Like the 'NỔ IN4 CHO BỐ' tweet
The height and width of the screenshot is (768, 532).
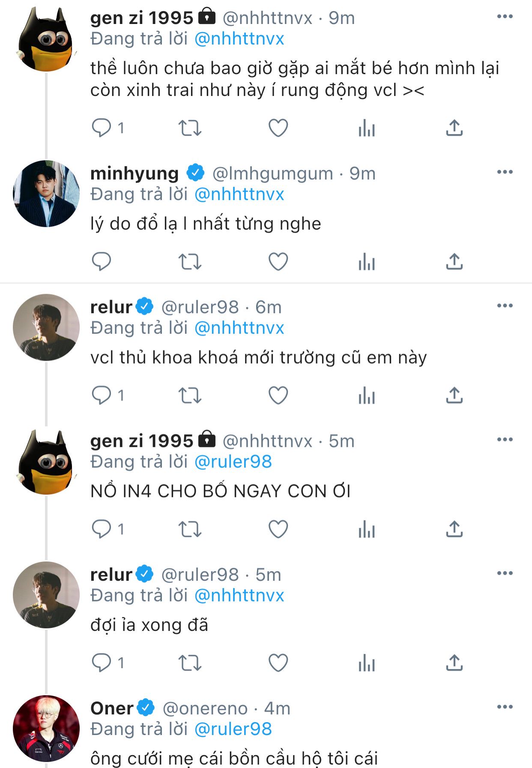click(278, 529)
